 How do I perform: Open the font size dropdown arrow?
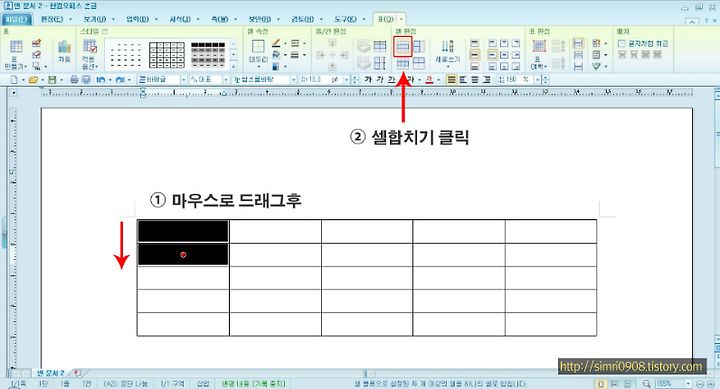(x=347, y=80)
